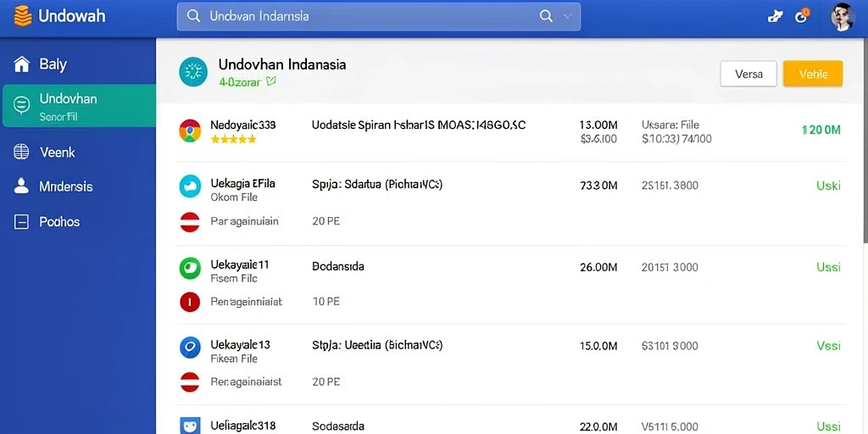The width and height of the screenshot is (868, 434).
Task: Select the highlighted Undovhan sidebar entry
Action: coord(79,106)
